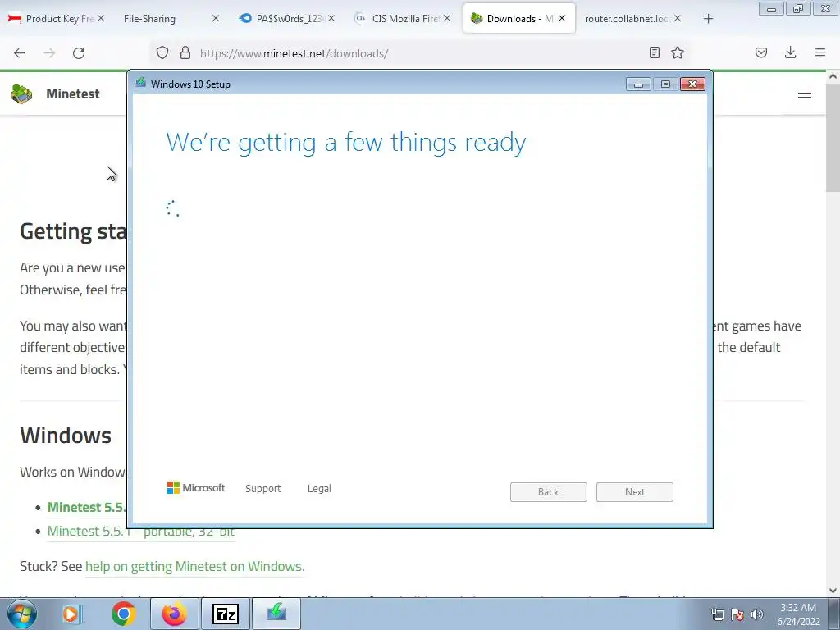
Task: Minimize the Firefox window
Action: (x=771, y=9)
